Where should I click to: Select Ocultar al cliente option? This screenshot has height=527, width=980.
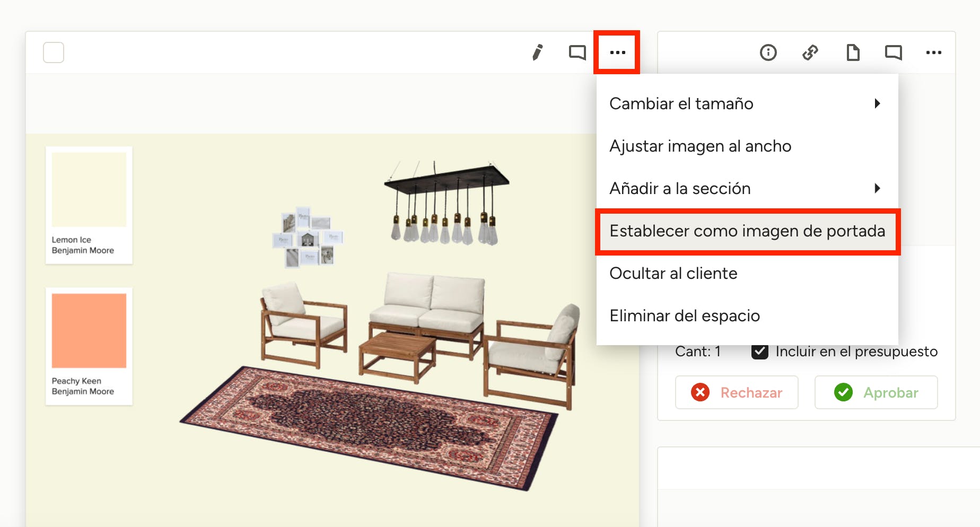[x=673, y=273]
